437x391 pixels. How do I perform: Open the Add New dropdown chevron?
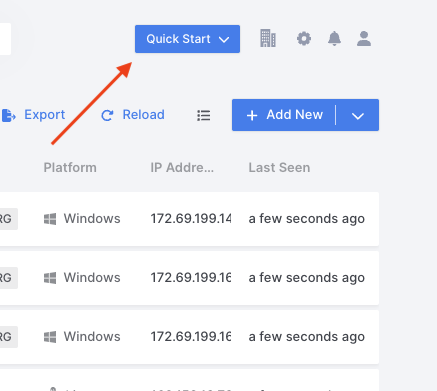pos(357,115)
